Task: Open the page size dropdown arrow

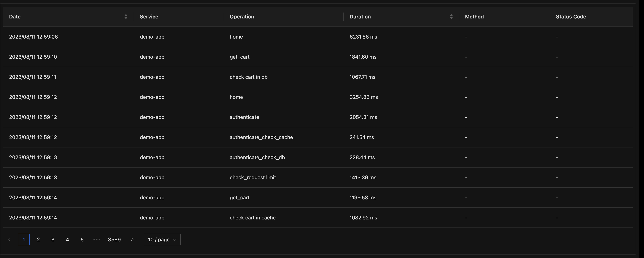Action: click(x=174, y=240)
